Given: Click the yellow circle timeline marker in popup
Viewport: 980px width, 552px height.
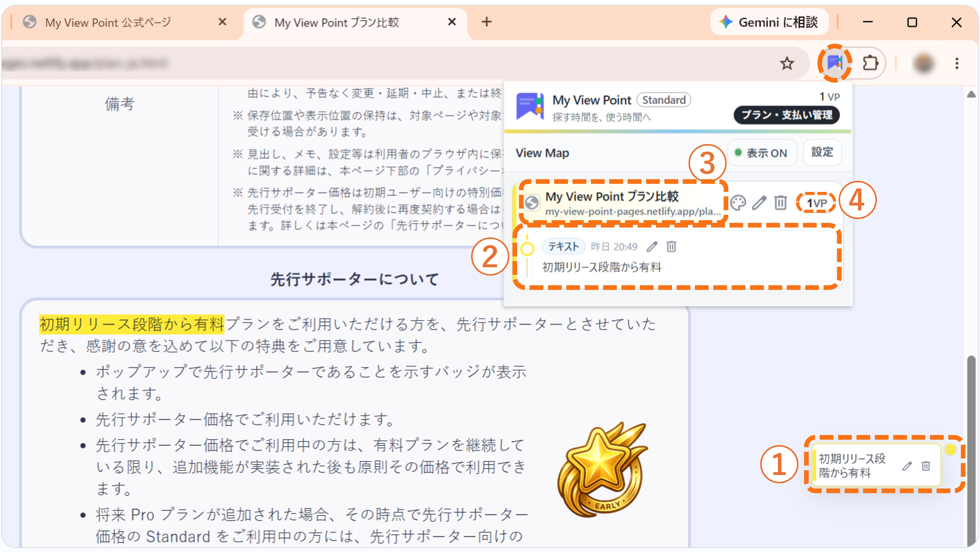Looking at the screenshot, I should coord(527,249).
